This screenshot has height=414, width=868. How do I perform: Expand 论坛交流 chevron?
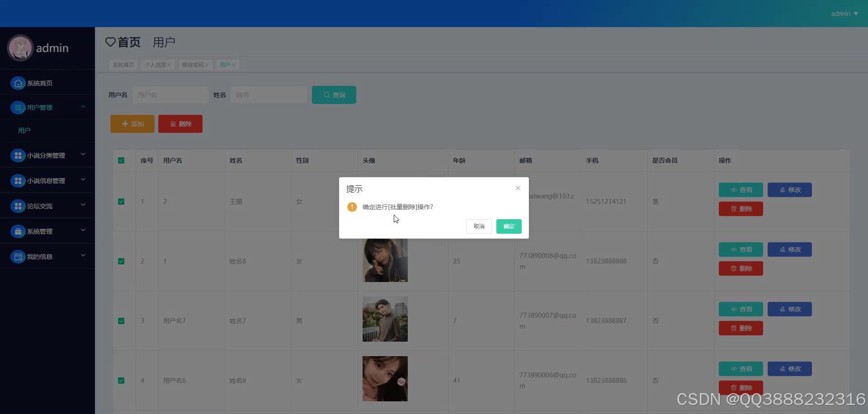click(x=83, y=205)
